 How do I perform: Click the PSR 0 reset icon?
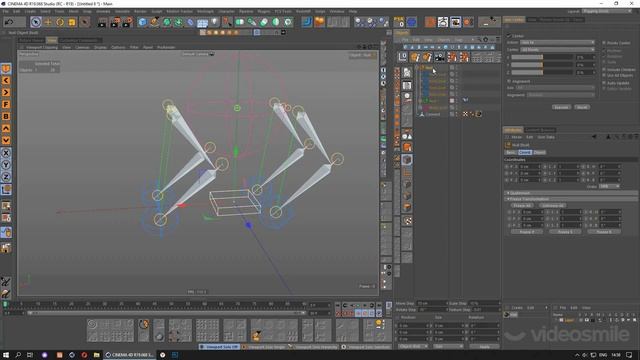(x=399, y=22)
